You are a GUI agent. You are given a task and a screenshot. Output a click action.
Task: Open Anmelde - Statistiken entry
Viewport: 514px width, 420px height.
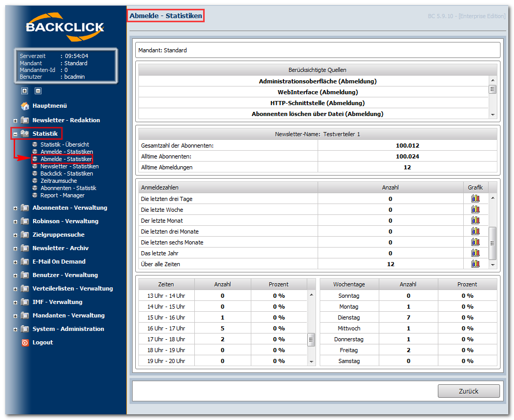point(66,152)
